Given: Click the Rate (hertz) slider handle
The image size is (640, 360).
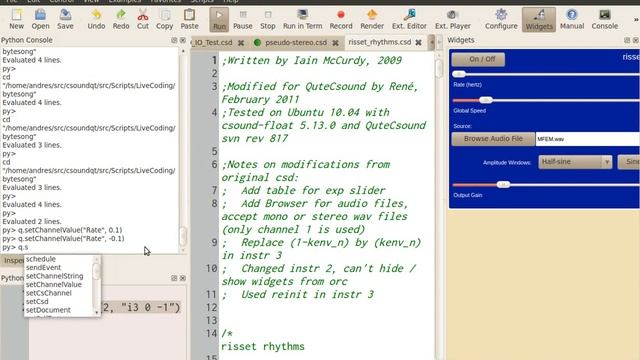Looking at the screenshot, I should (459, 74).
